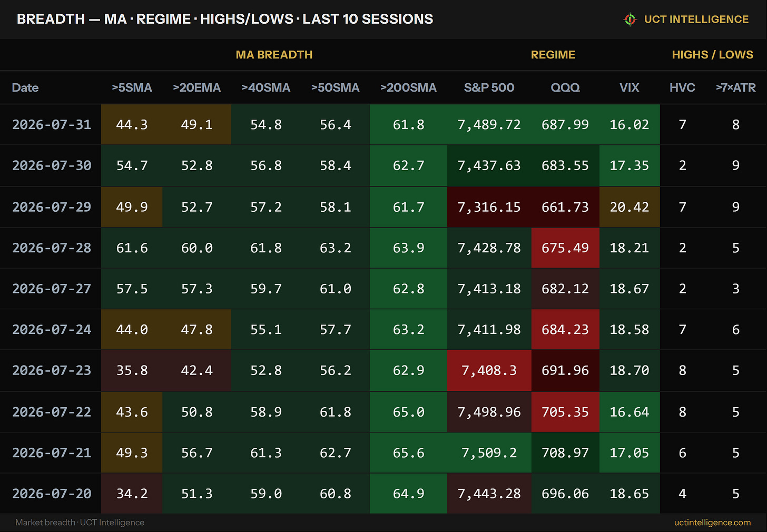Click the 34.2 value under >5SMA

click(x=132, y=494)
